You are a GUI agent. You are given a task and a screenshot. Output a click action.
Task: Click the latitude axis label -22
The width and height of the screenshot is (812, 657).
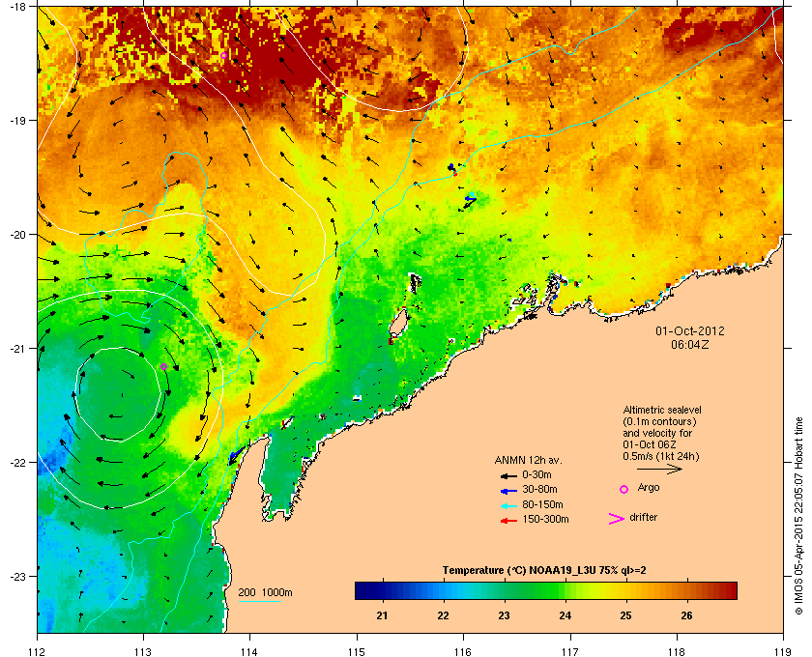click(x=16, y=462)
